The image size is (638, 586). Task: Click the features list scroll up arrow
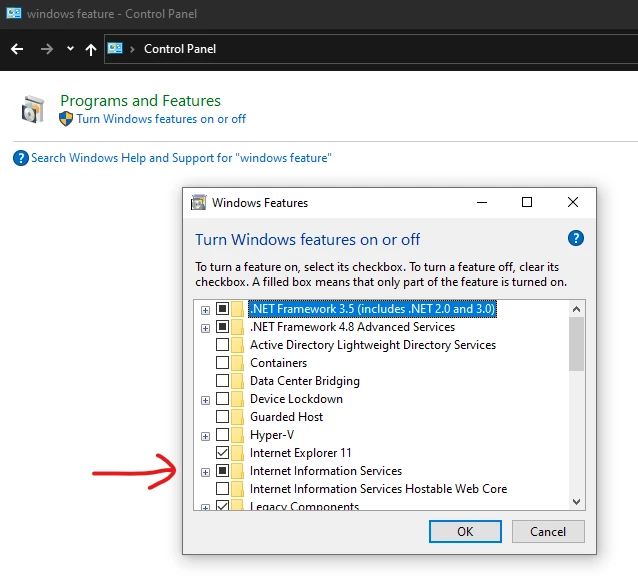coord(576,309)
